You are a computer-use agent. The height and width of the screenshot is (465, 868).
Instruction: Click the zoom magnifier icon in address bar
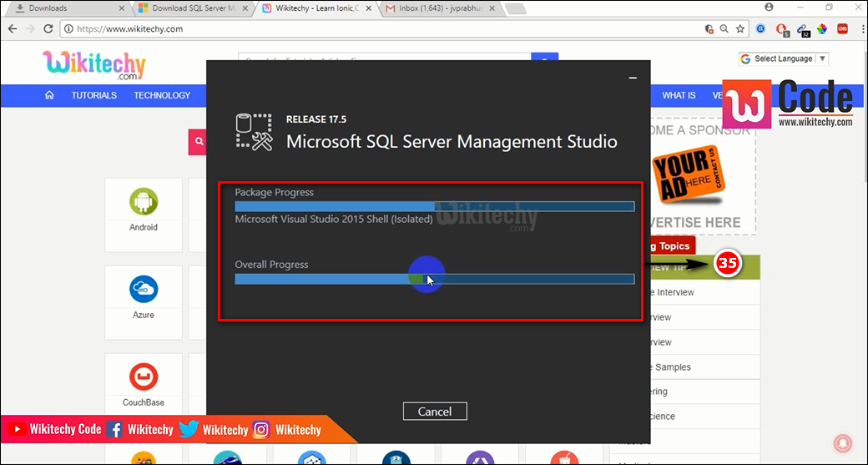[724, 28]
